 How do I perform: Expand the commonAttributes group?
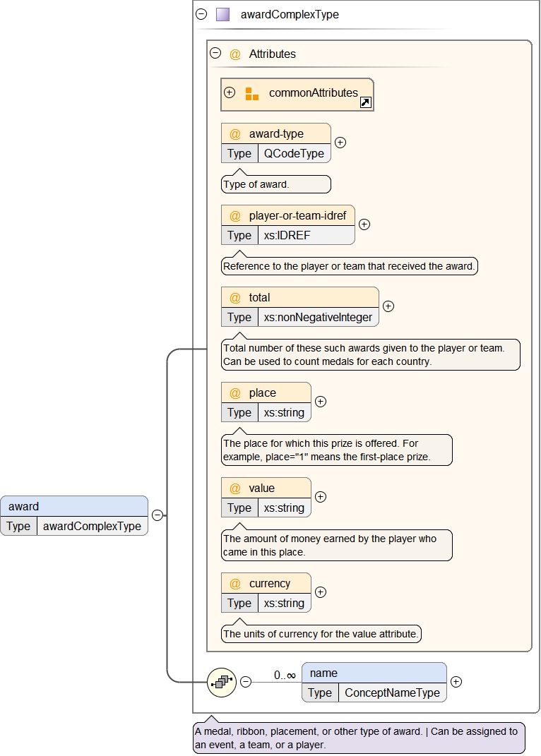click(230, 92)
